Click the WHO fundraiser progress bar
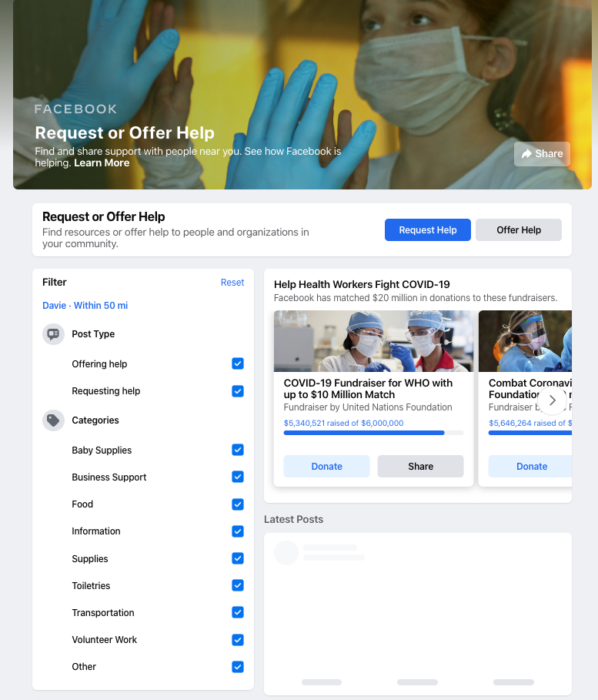Image resolution: width=598 pixels, height=700 pixels. [373, 433]
